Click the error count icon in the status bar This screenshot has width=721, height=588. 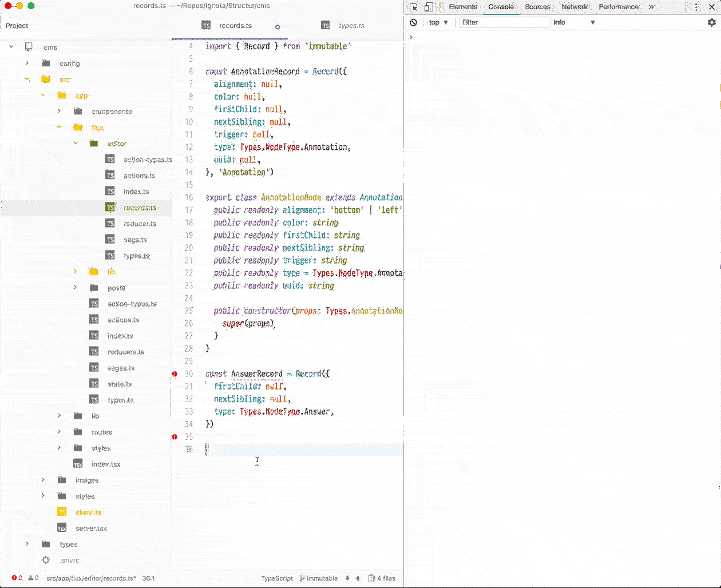click(x=14, y=578)
